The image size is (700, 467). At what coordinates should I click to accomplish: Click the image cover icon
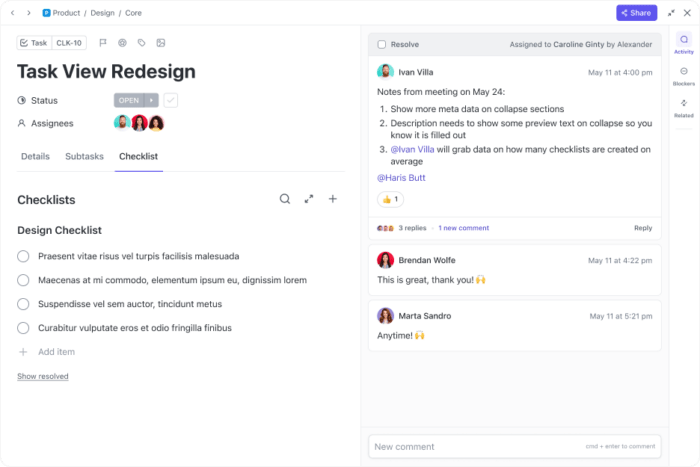coord(161,43)
